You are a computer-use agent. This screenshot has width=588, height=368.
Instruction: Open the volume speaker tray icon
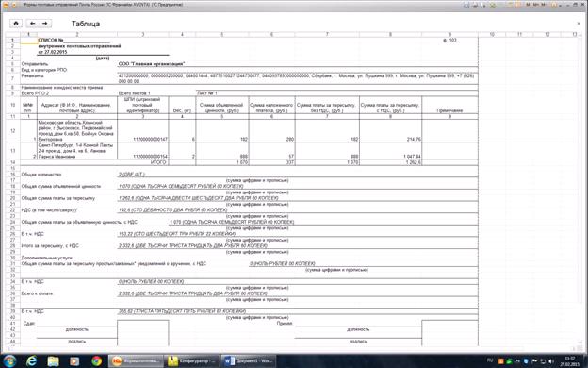pos(550,361)
